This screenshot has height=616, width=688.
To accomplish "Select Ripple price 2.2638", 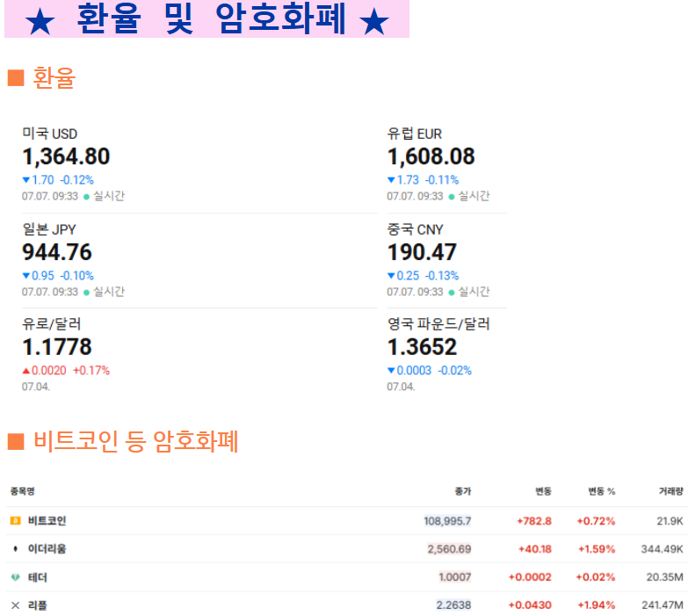I will pyautogui.click(x=453, y=605).
